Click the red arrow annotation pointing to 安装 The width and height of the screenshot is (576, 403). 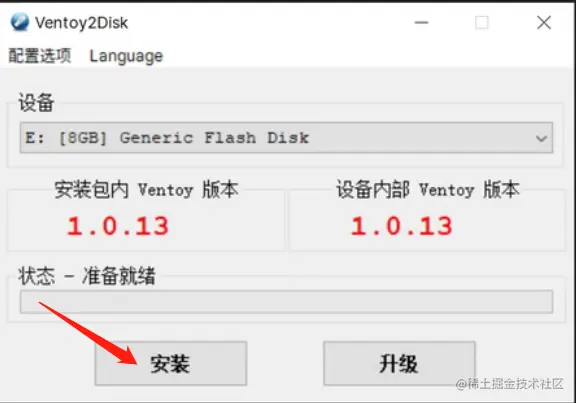[x=88, y=333]
